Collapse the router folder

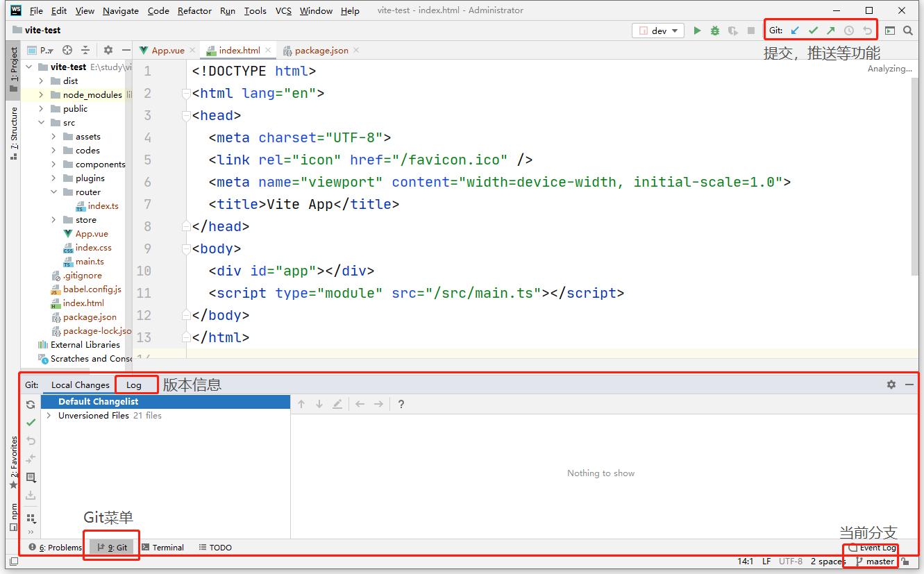coord(54,192)
